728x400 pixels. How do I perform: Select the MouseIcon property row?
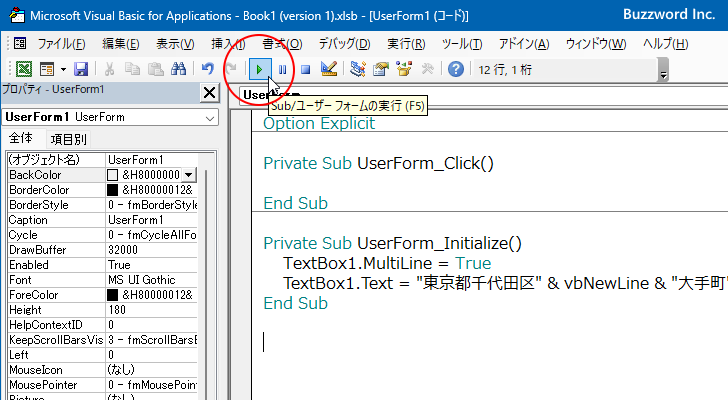pyautogui.click(x=103, y=370)
